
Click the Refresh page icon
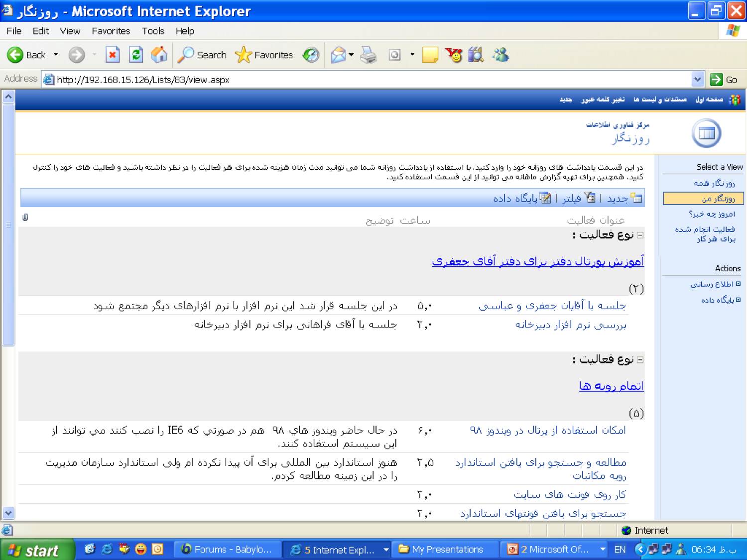click(x=136, y=55)
